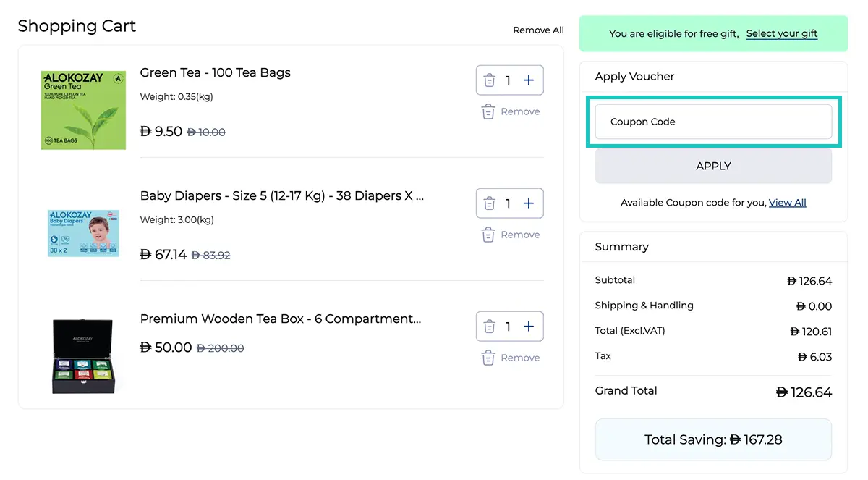Click the Grand Total amount 126.64
Image resolution: width=868 pixels, height=480 pixels.
(804, 392)
